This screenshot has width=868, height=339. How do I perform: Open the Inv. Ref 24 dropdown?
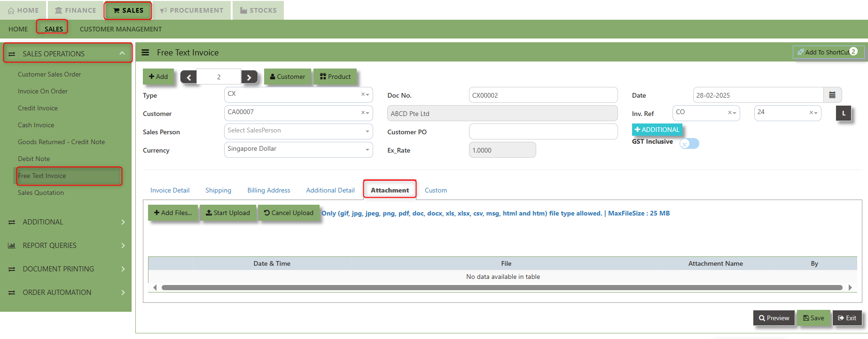pyautogui.click(x=816, y=113)
